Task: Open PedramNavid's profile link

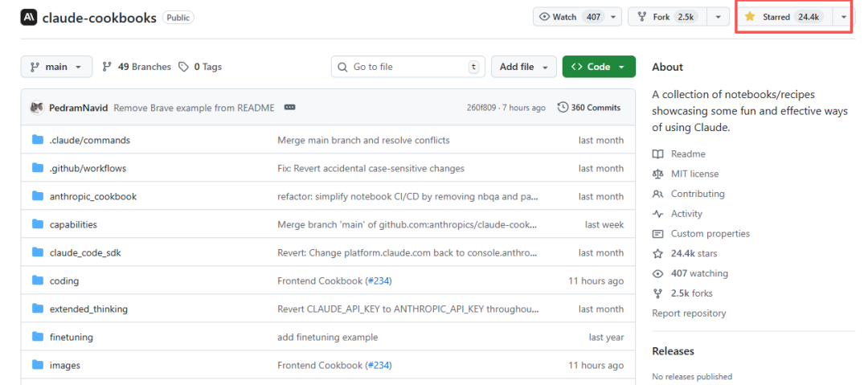Action: click(x=78, y=108)
